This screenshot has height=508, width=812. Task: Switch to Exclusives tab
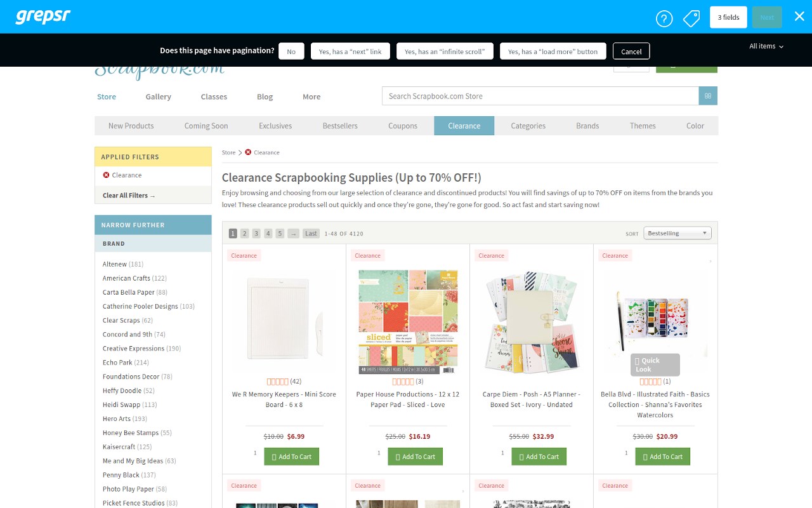tap(275, 126)
